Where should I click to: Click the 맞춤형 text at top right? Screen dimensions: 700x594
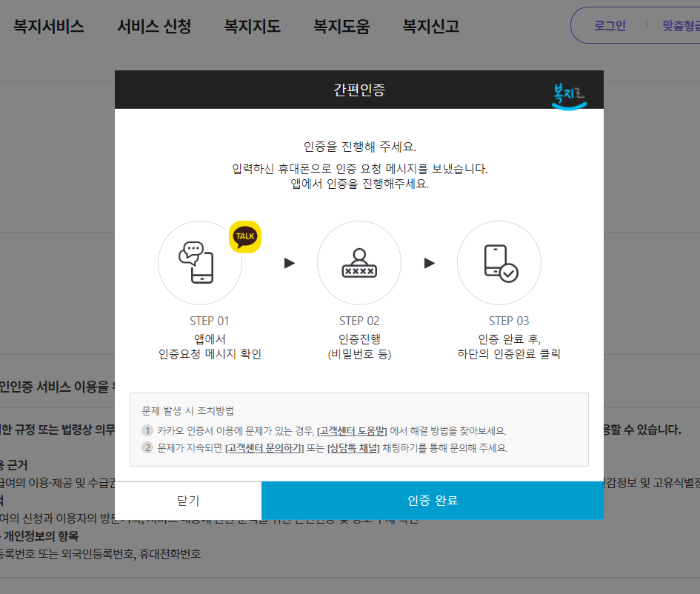coord(682,25)
